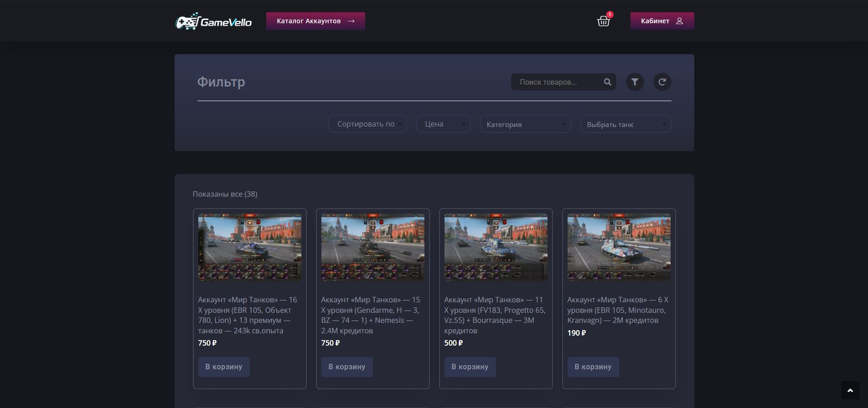Add the 190 ₽ account to cart
This screenshot has width=868, height=408.
click(x=593, y=367)
